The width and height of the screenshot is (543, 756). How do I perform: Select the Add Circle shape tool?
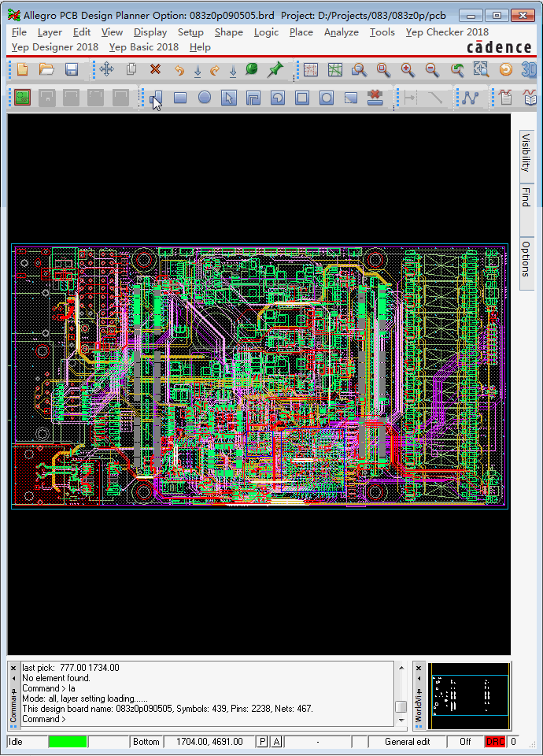coord(205,98)
